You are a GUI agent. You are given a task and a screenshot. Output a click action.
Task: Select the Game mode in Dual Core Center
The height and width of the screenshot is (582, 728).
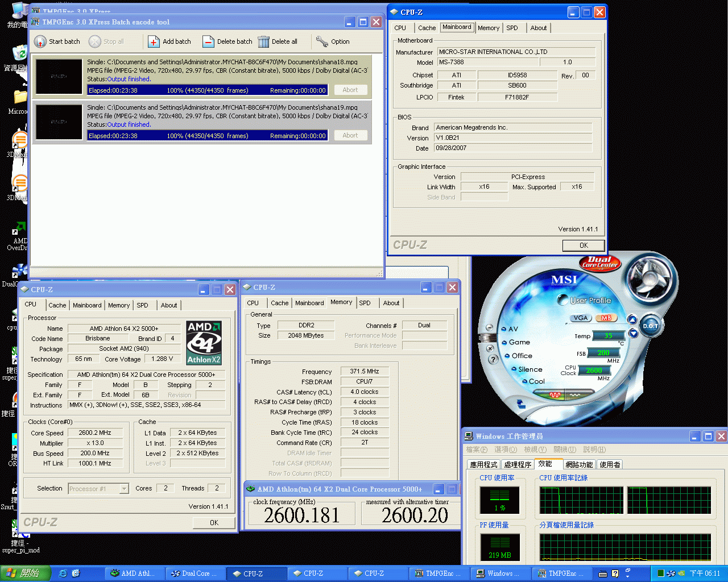pos(516,342)
